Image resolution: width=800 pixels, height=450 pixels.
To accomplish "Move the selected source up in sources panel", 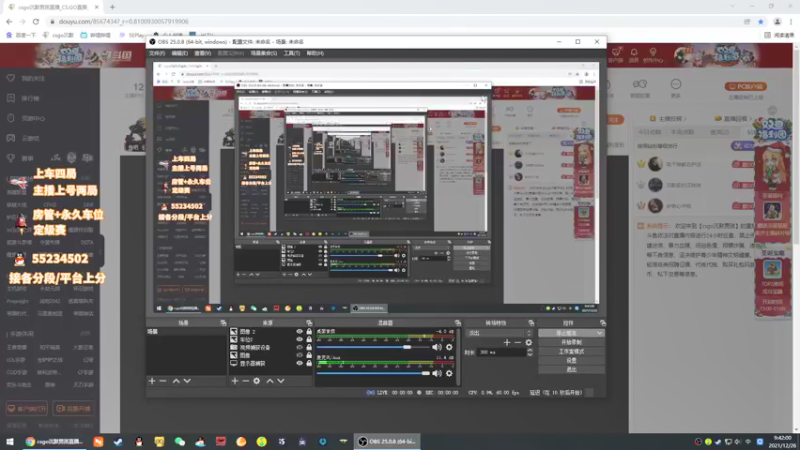I will (270, 381).
